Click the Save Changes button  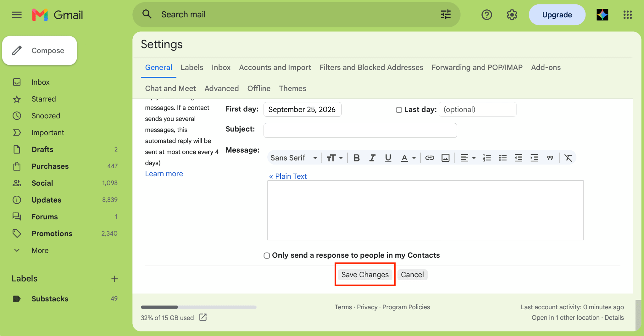[365, 275]
